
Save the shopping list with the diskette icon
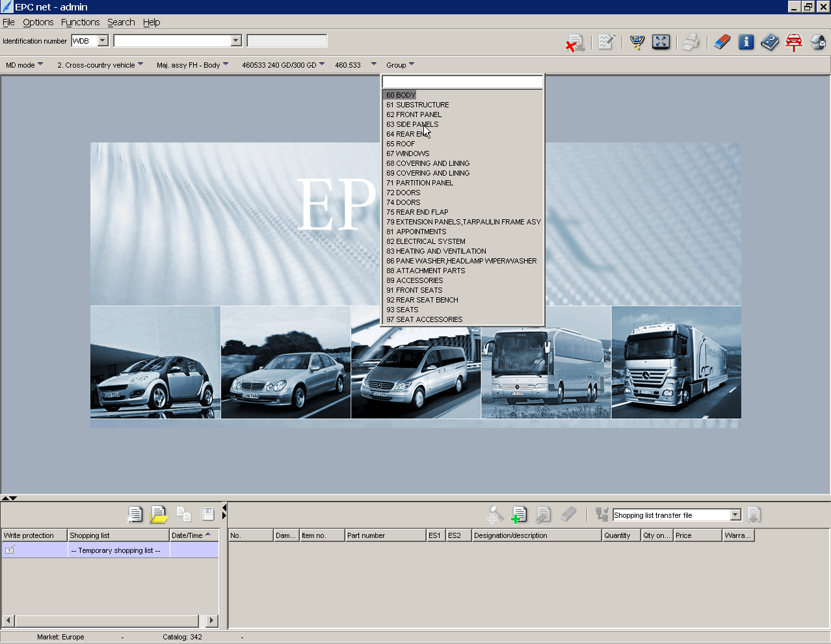(207, 514)
